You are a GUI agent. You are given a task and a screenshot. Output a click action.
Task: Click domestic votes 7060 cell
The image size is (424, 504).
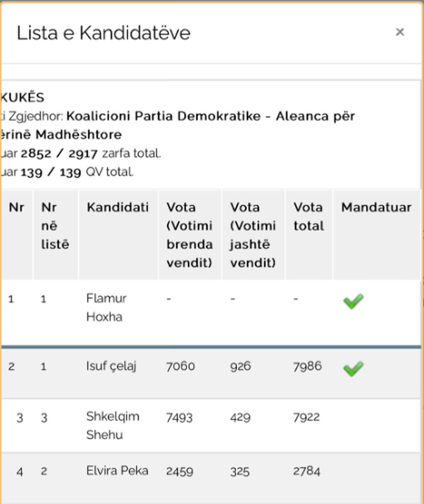[x=180, y=366]
